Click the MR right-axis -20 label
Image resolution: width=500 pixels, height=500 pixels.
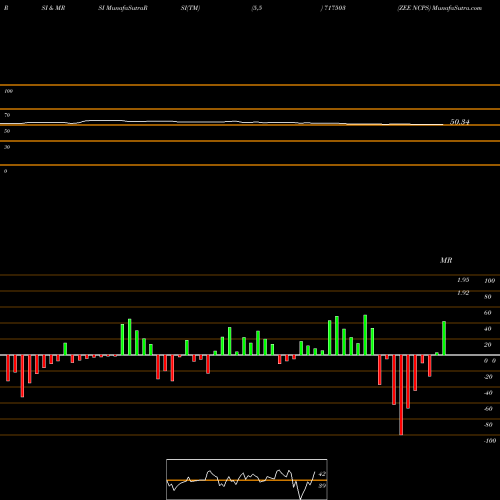point(488,377)
